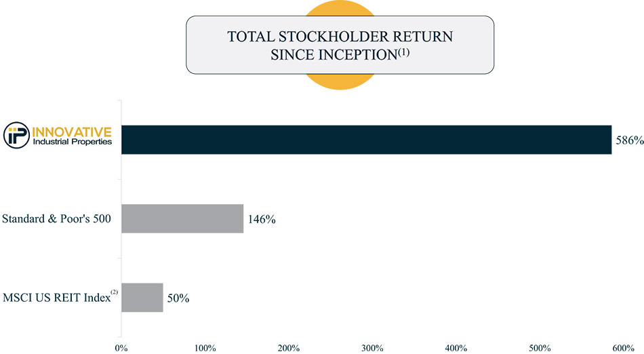Click the 300% axis tick label
The image size is (644, 354).
[x=372, y=348]
